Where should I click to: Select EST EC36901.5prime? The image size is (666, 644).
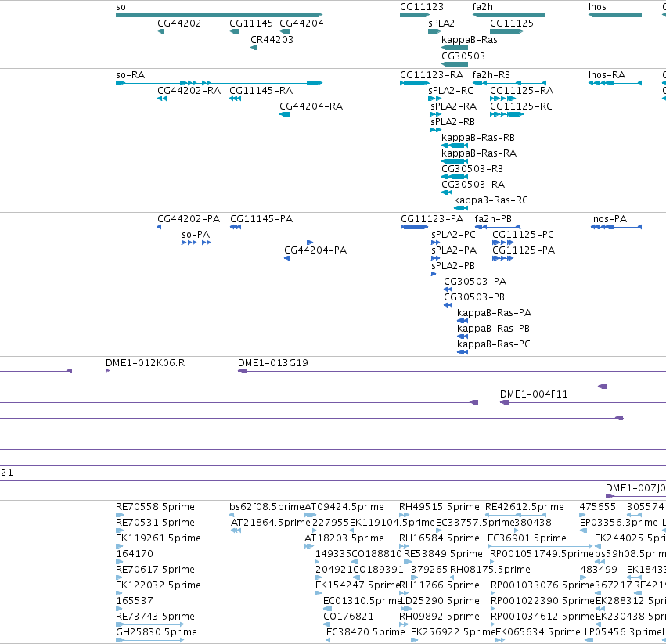point(527,538)
